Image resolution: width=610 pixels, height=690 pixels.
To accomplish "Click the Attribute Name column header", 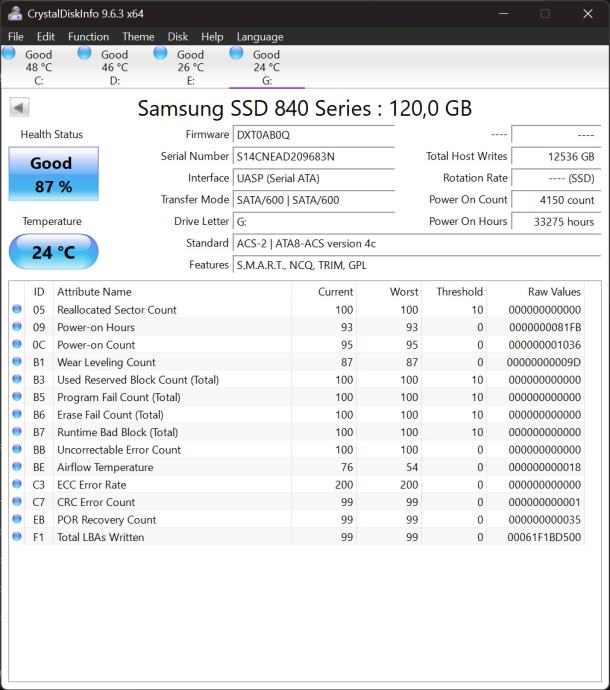I will 172,292.
